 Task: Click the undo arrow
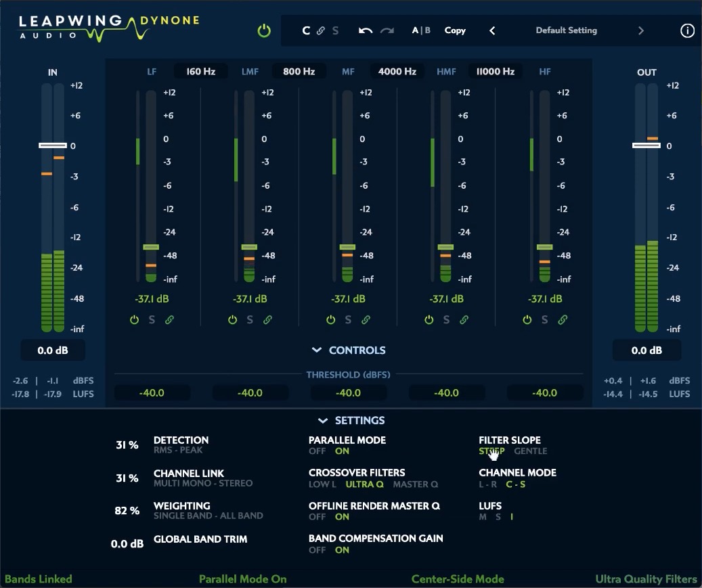[x=366, y=30]
